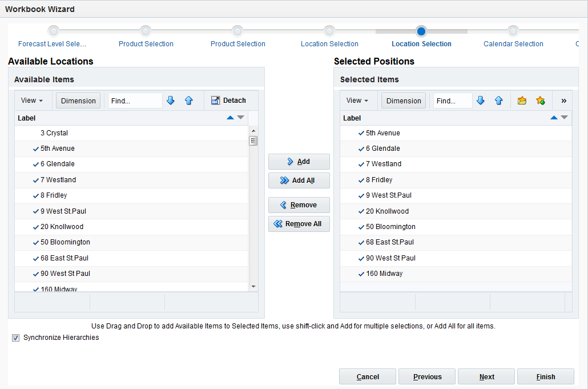Click the Add button

tap(299, 162)
